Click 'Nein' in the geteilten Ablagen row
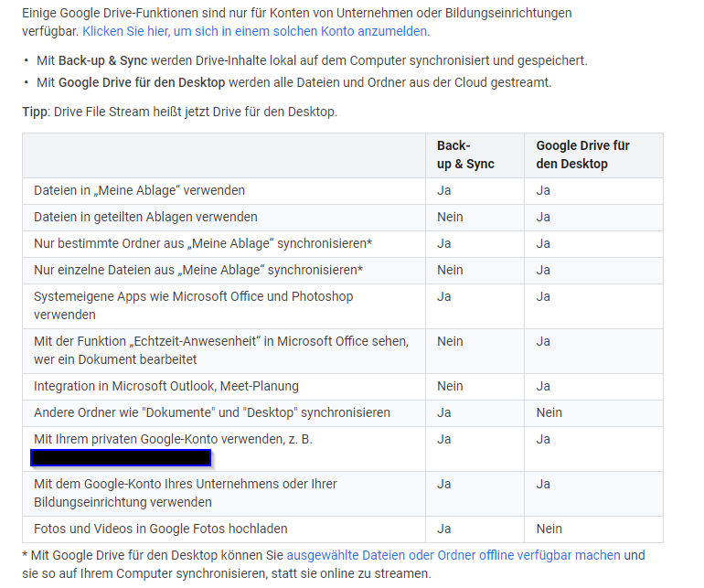 click(x=450, y=217)
